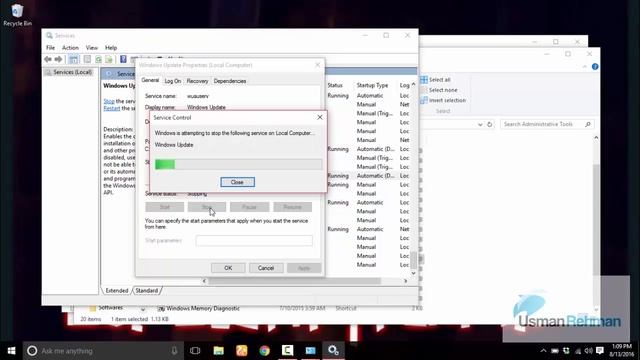Click Close in Service Control dialog
The width and height of the screenshot is (640, 360).
238,182
